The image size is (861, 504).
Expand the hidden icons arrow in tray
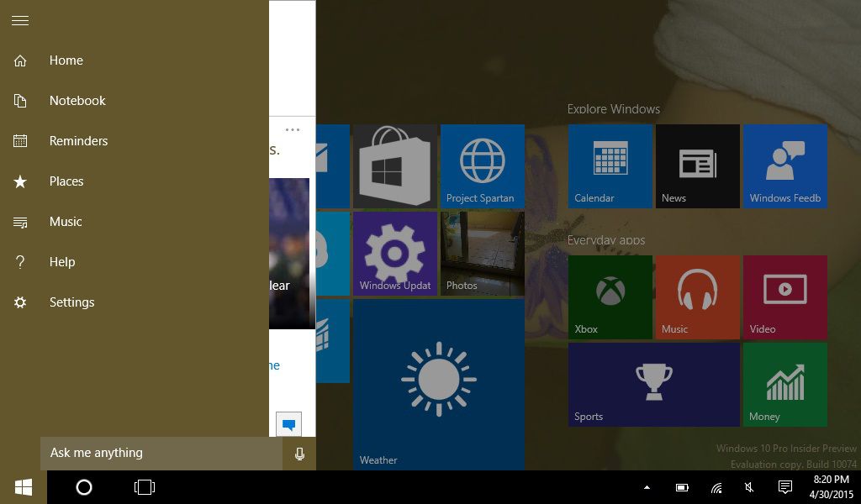point(647,487)
